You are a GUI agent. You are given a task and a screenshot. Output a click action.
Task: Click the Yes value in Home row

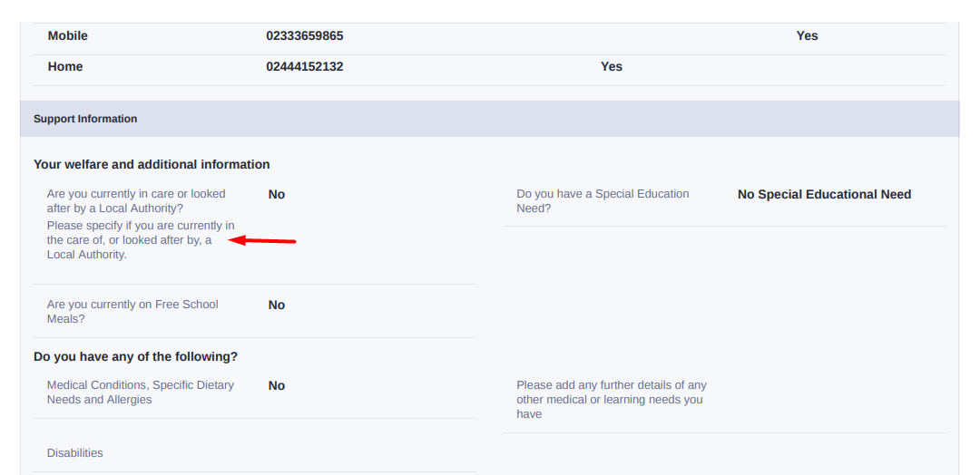tap(612, 67)
